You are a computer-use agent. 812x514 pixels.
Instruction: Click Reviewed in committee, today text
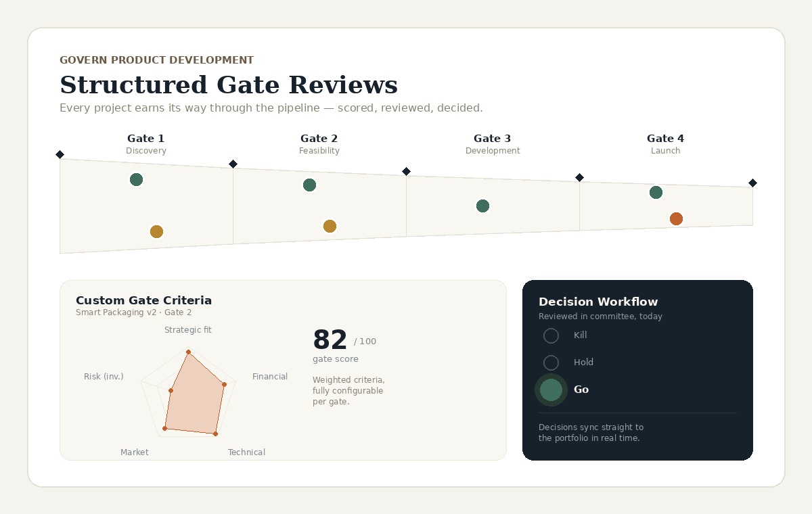600,317
